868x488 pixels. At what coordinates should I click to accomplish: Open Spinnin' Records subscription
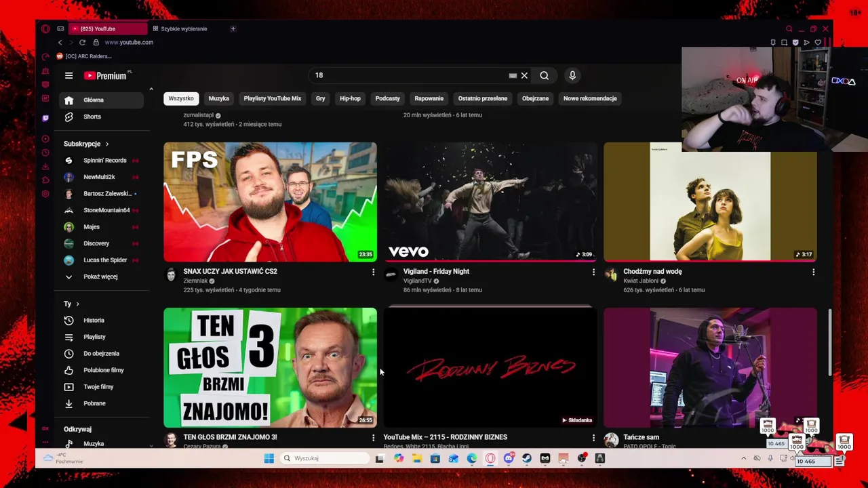coord(100,161)
